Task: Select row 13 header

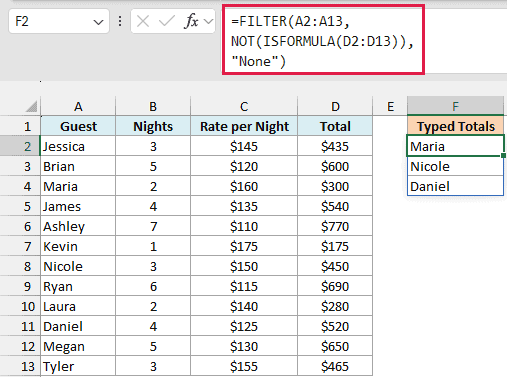Action: coord(20,366)
